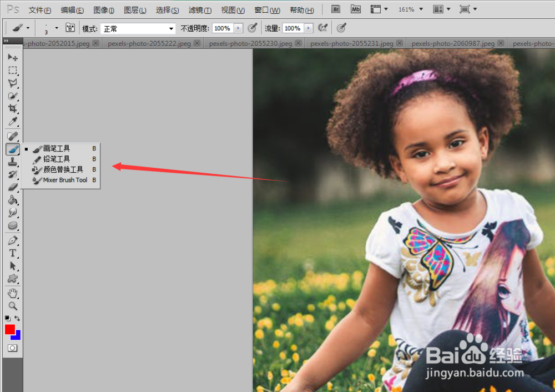The image size is (555, 392).
Task: Open the 窗口 menu
Action: pos(268,10)
